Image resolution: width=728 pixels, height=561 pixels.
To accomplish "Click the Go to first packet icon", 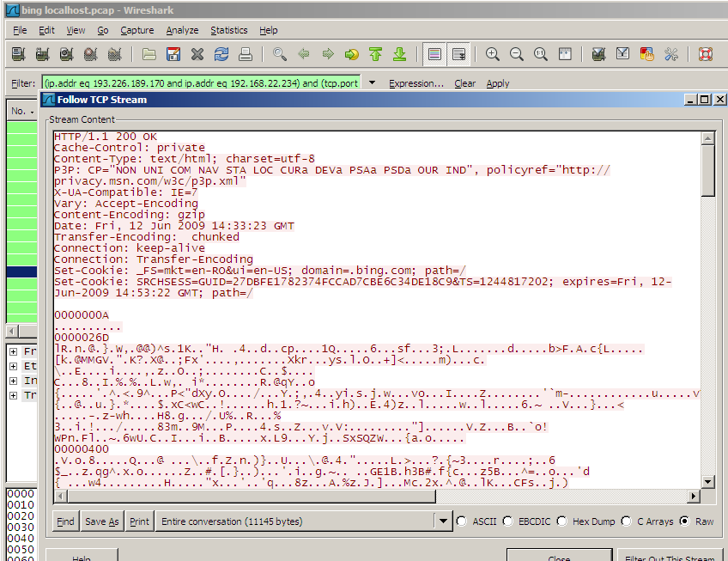I will [x=375, y=54].
